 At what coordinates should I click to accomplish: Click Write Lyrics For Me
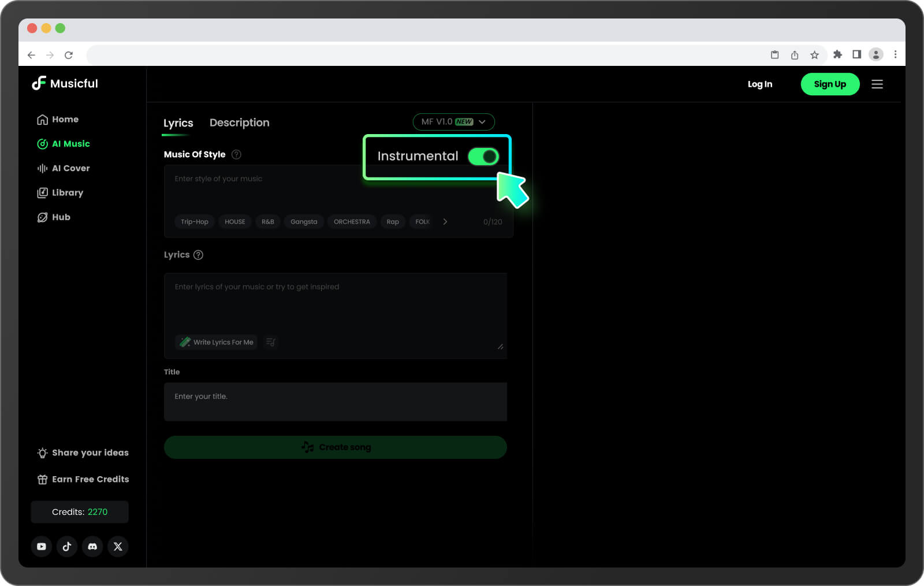(x=217, y=342)
